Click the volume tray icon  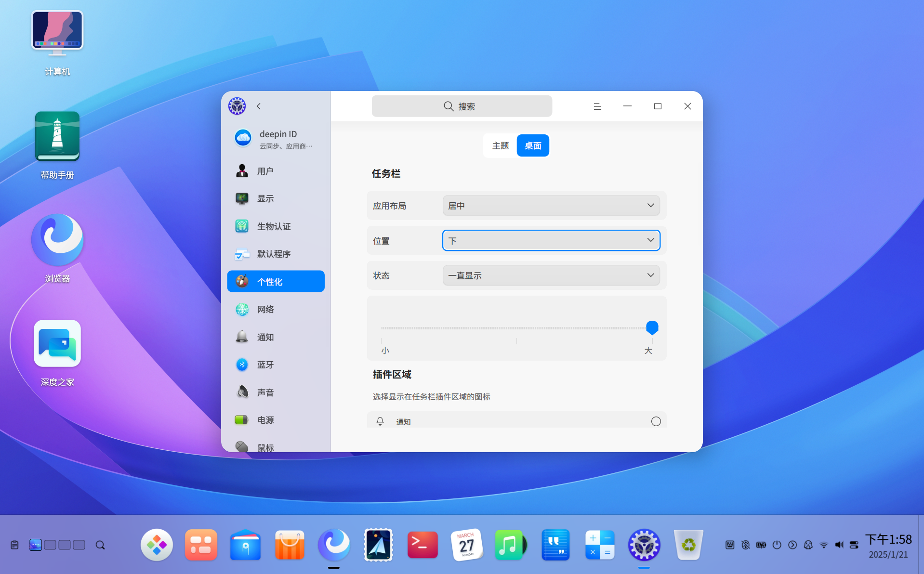point(839,545)
